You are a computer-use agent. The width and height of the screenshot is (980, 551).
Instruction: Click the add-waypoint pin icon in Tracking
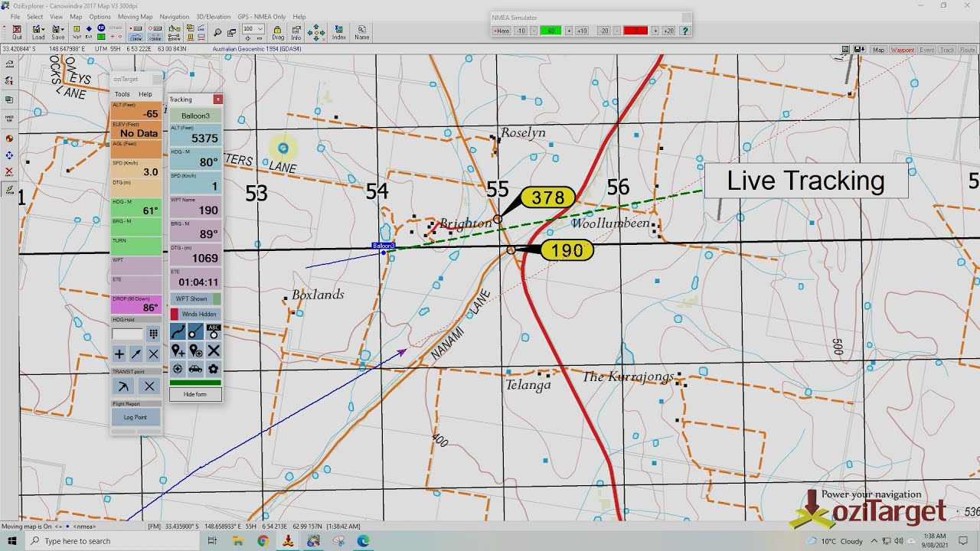point(178,350)
